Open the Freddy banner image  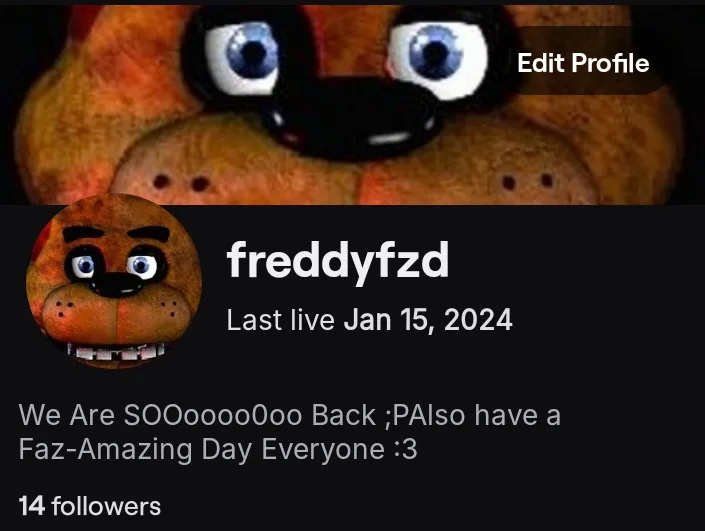click(x=352, y=104)
